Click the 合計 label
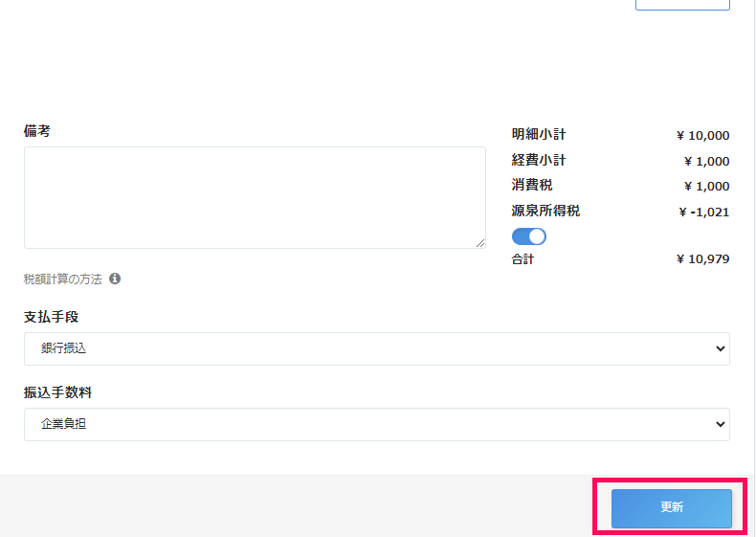Viewport: 756px width, 537px height. 523,259
